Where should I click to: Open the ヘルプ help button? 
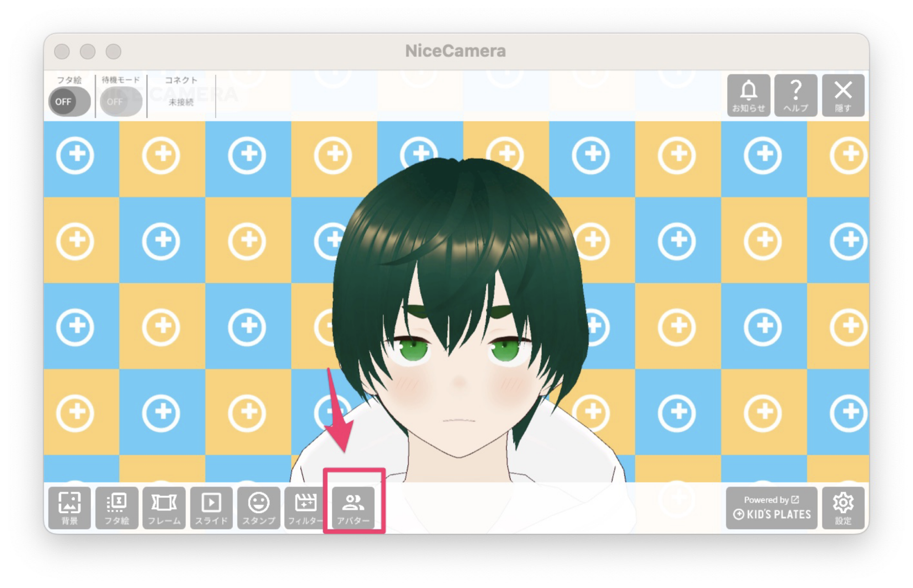796,95
